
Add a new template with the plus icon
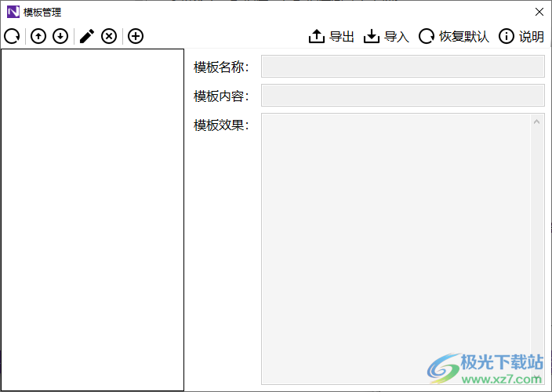(x=136, y=36)
